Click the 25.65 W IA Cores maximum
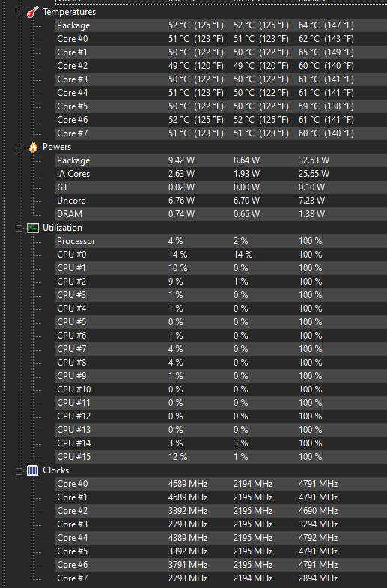The width and height of the screenshot is (387, 588). (x=314, y=174)
